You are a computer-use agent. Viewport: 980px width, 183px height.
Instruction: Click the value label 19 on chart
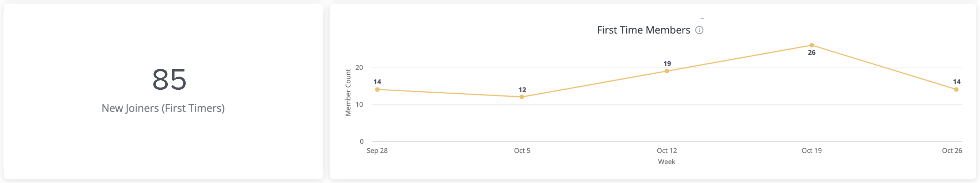pos(667,64)
